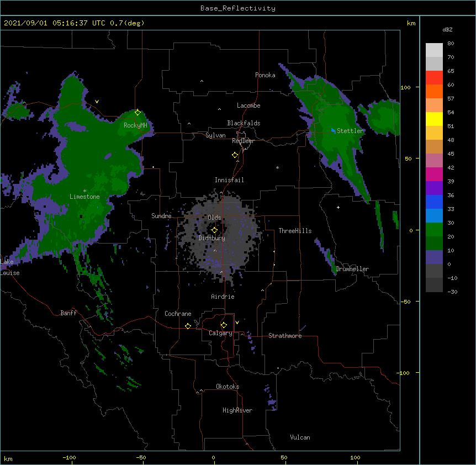
Task: Click the magenta 39-42 dBZ legend swatch
Action: coord(434,174)
